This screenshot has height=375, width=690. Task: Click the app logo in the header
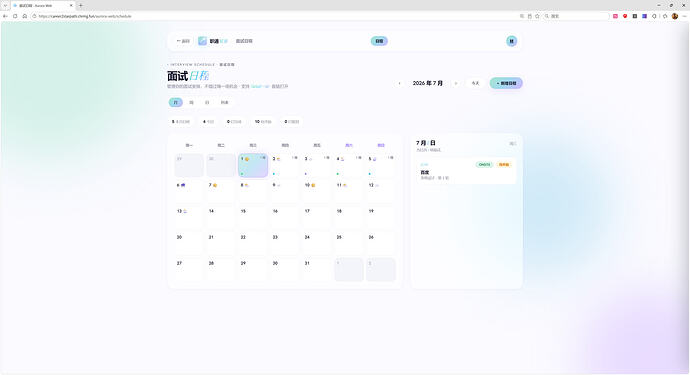[202, 41]
